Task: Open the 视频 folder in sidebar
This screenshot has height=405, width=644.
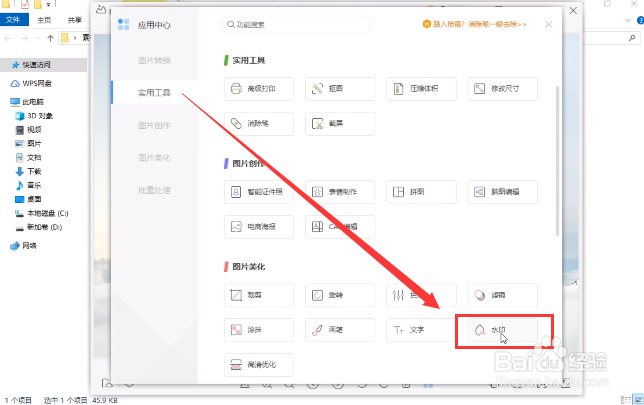Action: pos(29,130)
